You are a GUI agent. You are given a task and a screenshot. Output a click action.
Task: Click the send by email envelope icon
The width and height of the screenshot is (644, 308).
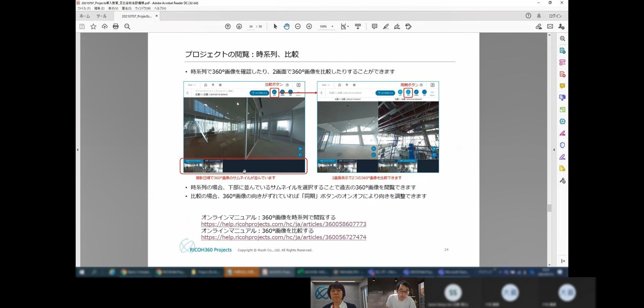[550, 27]
